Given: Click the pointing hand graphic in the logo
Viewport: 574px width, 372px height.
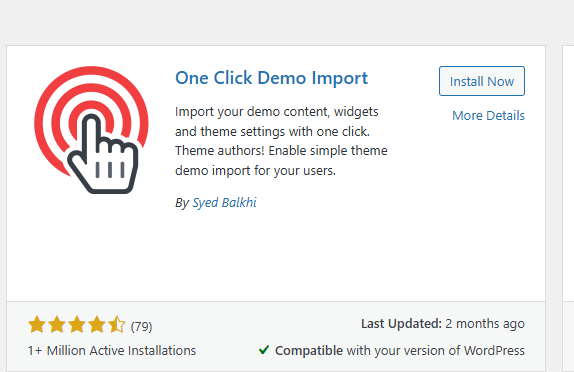Looking at the screenshot, I should (103, 154).
